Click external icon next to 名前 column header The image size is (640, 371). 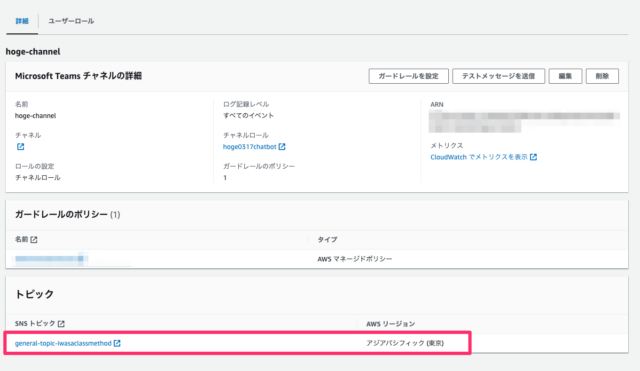tap(34, 240)
